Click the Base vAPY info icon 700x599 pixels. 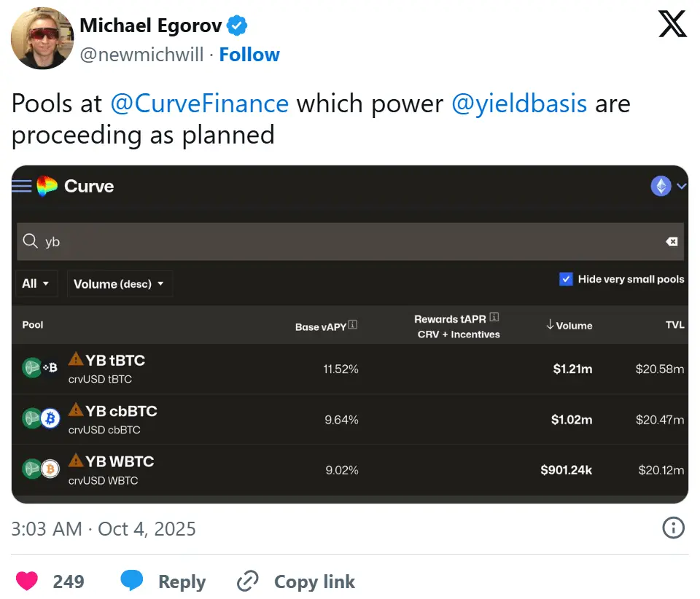[353, 326]
